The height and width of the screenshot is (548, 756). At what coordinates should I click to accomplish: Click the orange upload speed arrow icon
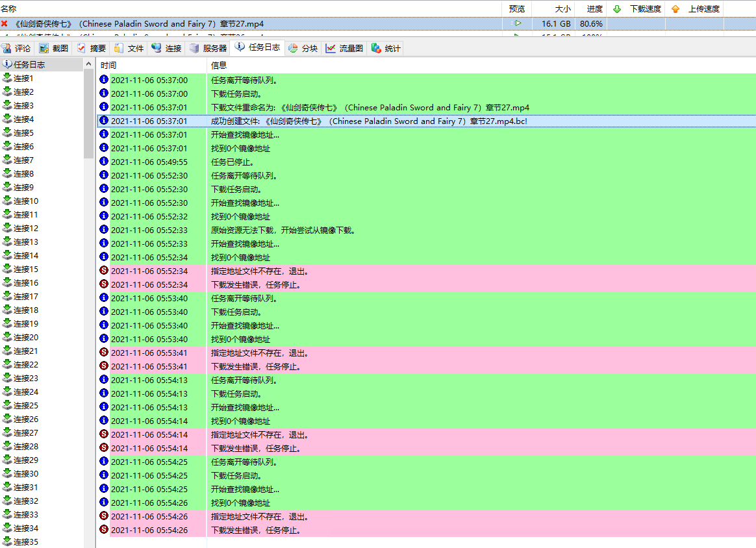[x=675, y=8]
